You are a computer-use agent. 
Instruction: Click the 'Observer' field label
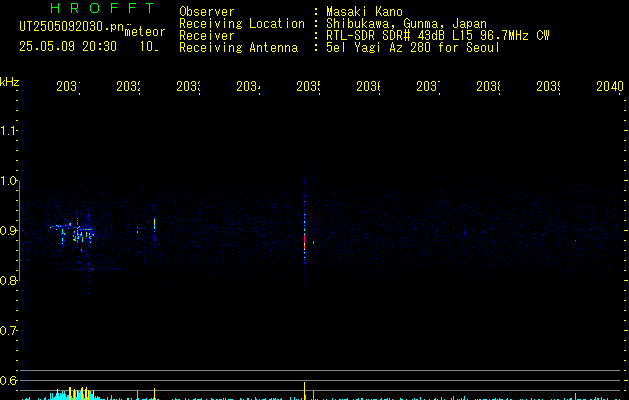207,12
